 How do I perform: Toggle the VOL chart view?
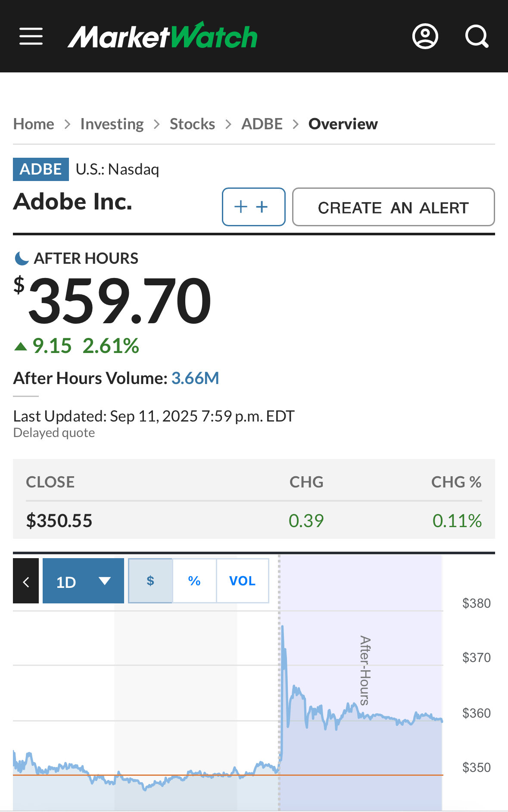pyautogui.click(x=242, y=581)
